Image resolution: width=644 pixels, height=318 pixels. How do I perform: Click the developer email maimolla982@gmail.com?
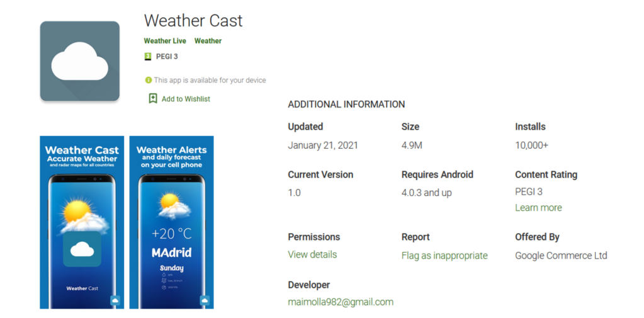click(x=341, y=302)
